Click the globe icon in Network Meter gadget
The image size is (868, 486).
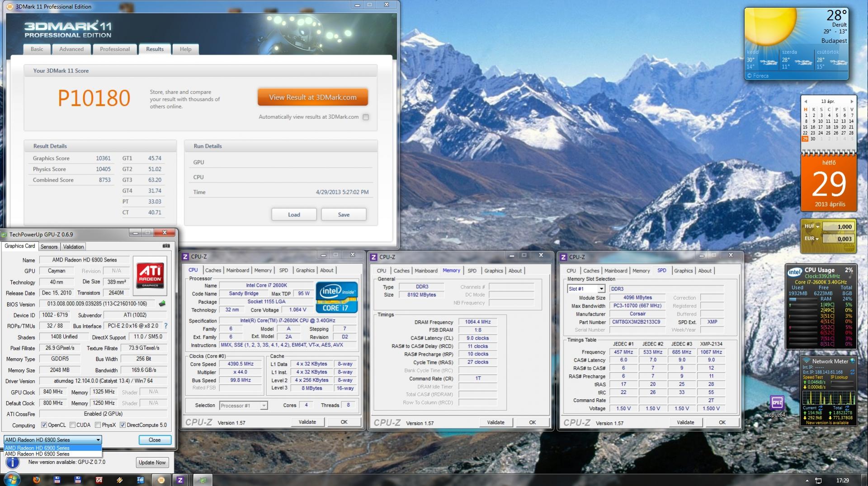click(852, 361)
